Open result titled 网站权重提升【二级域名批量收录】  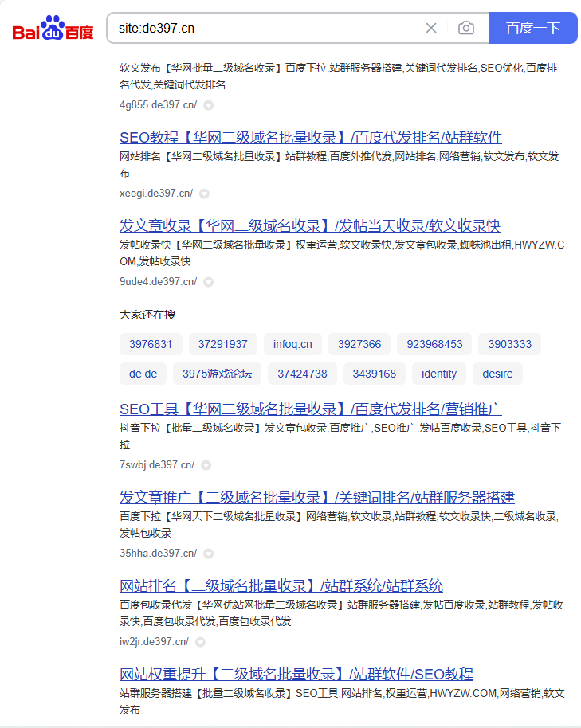(x=296, y=674)
